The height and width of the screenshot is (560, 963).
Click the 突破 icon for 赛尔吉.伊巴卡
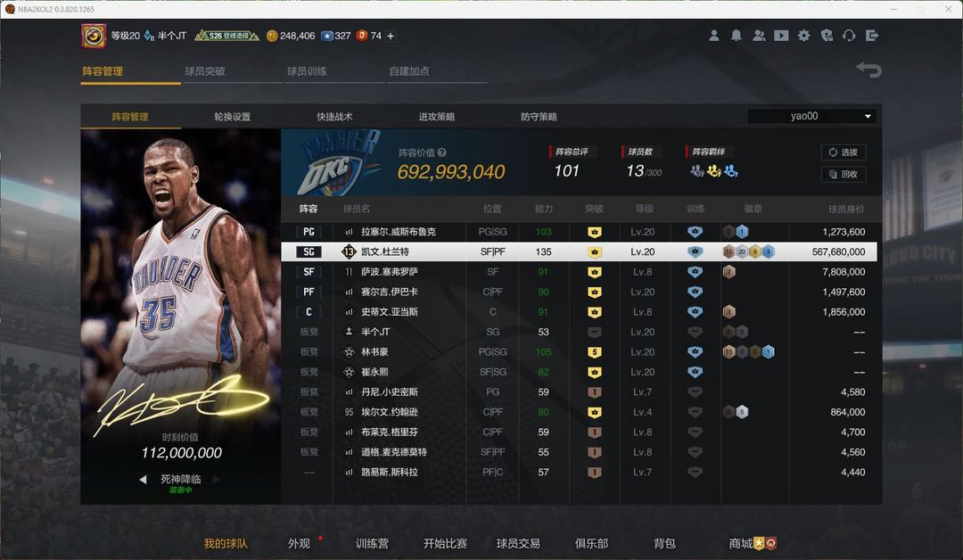point(595,292)
